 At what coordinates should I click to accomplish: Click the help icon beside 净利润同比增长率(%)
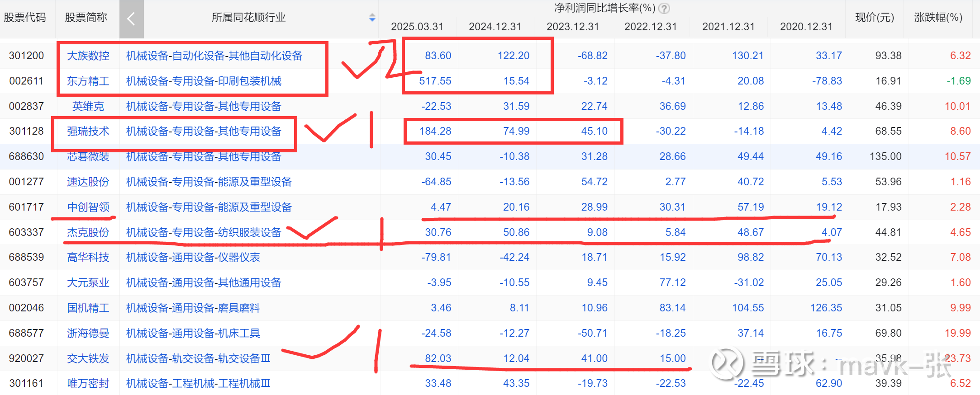(x=664, y=8)
